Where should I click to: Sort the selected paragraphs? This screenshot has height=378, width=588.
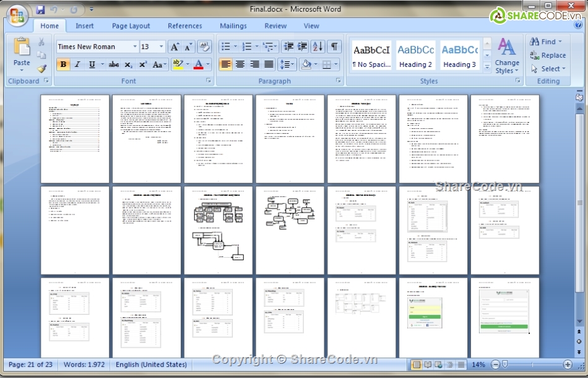(x=318, y=46)
